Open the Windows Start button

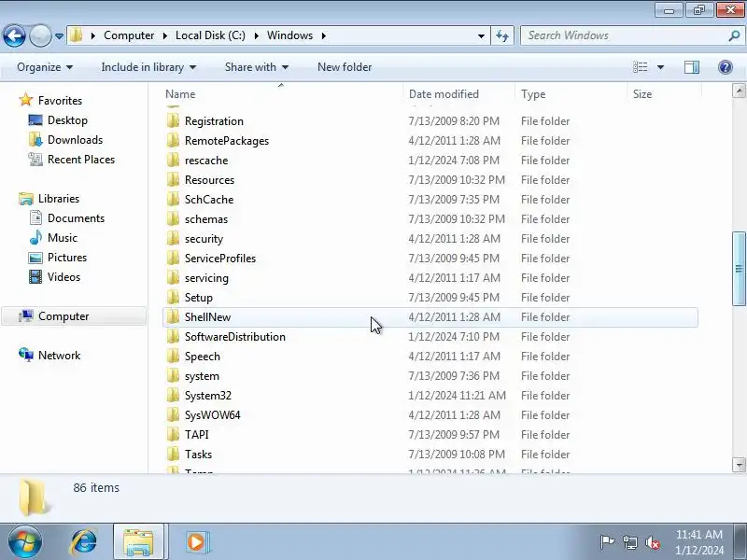pos(25,542)
